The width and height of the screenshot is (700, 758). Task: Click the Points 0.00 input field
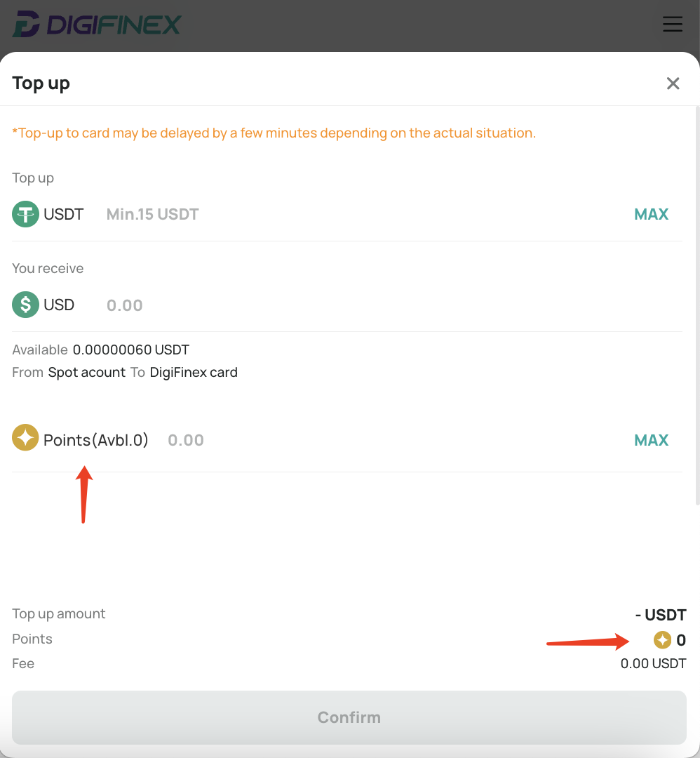click(x=396, y=440)
